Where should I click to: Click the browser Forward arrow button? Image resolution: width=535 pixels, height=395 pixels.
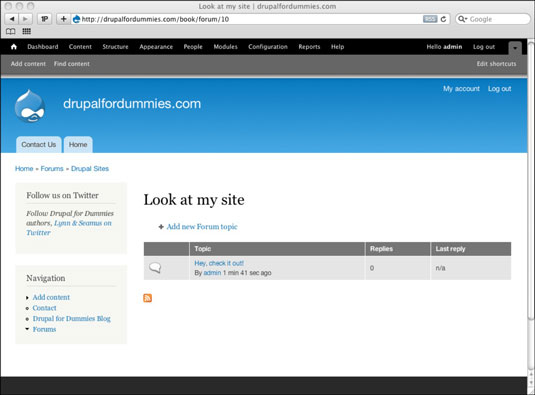point(25,19)
